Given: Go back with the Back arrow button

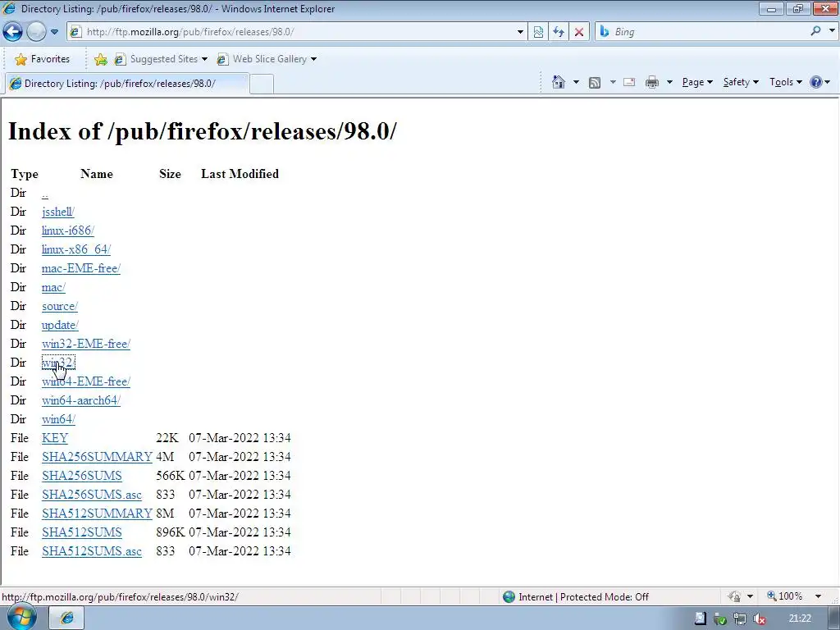Looking at the screenshot, I should pos(13,32).
